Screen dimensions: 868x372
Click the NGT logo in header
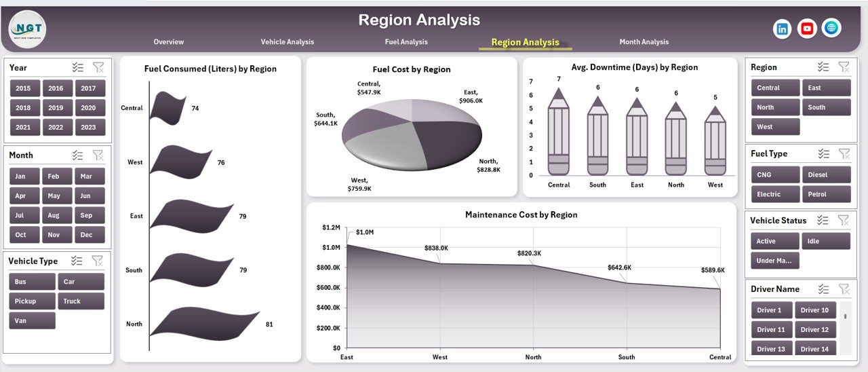[28, 29]
